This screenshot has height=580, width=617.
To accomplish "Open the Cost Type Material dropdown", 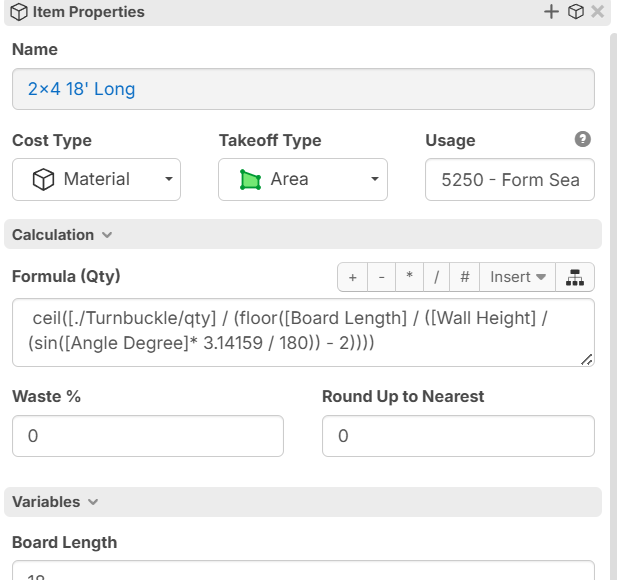I will point(96,179).
